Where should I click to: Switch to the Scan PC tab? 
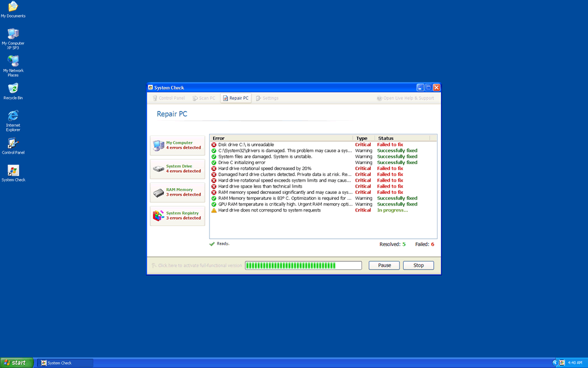coord(204,98)
